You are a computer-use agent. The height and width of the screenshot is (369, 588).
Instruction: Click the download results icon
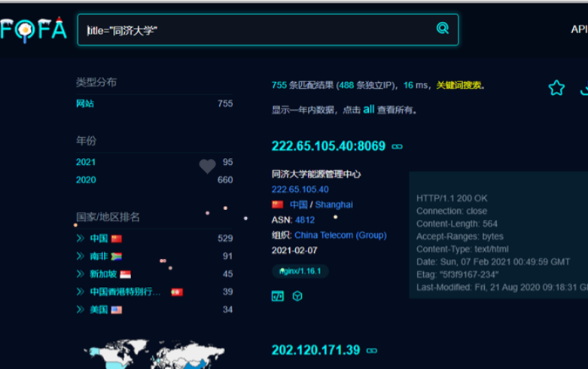pos(584,88)
